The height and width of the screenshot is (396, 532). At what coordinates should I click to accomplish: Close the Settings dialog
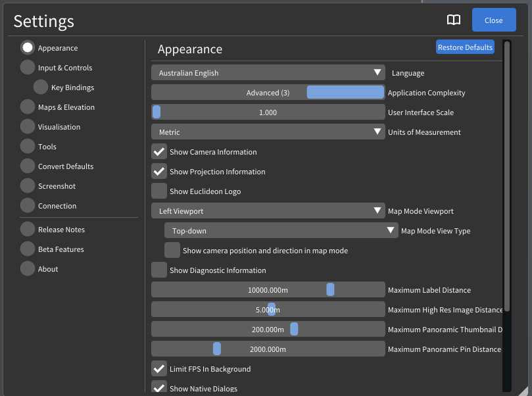pyautogui.click(x=494, y=20)
